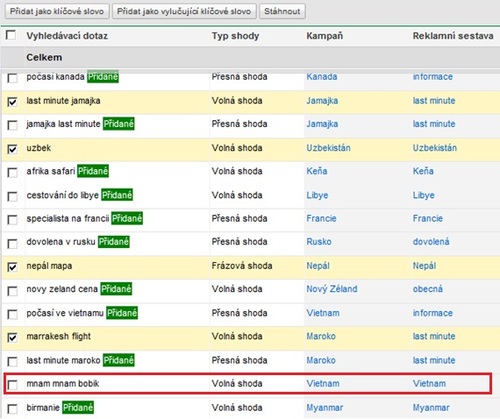Open the Uzbekistán campaign link

[328, 148]
